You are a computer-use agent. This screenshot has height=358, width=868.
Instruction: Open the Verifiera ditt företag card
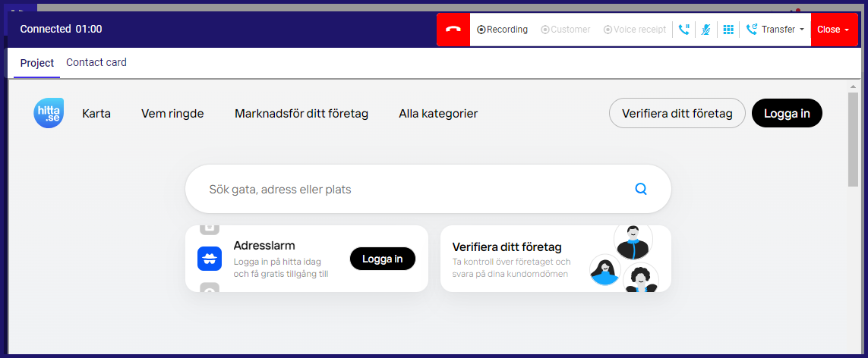click(555, 259)
